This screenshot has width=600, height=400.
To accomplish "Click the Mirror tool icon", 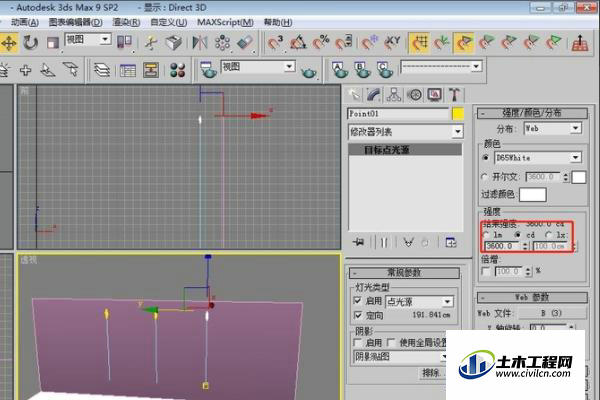I will [200, 42].
